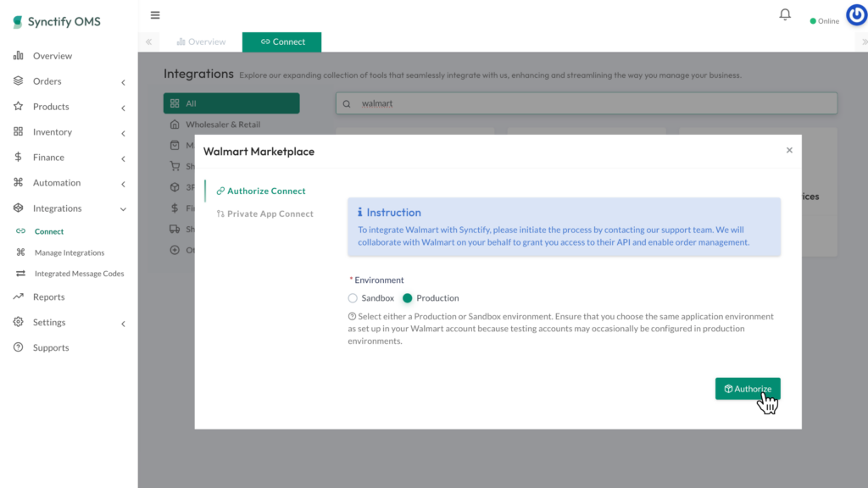This screenshot has width=868, height=488.
Task: Expand the Finance submenu chevron
Action: (124, 158)
